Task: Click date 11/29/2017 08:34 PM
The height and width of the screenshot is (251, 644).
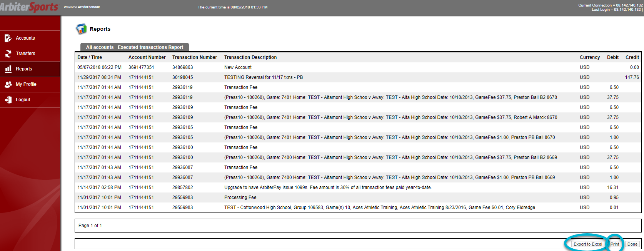Action: click(x=99, y=77)
